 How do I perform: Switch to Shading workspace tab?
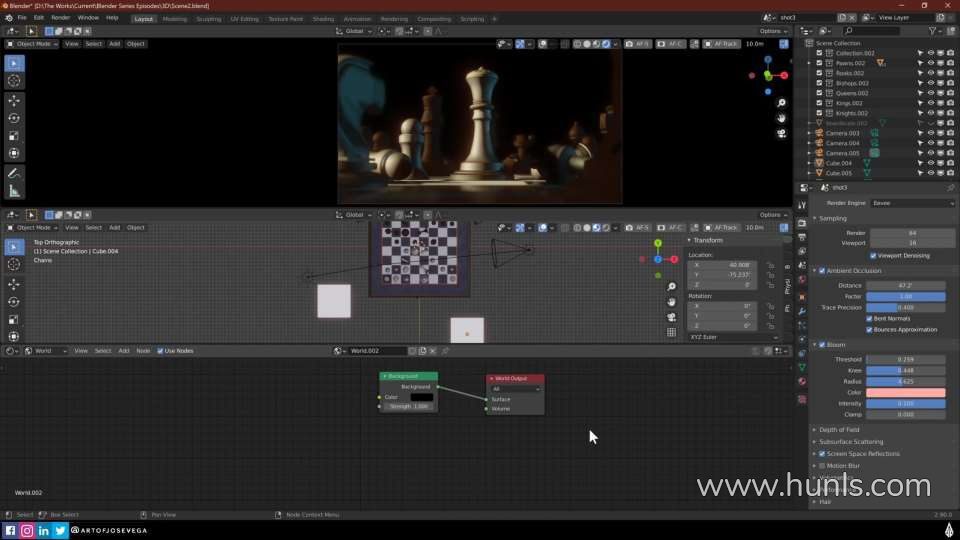click(x=323, y=19)
